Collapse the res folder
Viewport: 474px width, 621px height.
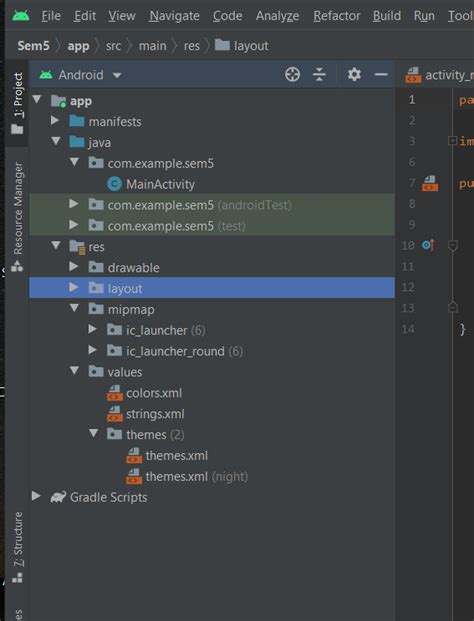pyautogui.click(x=56, y=245)
